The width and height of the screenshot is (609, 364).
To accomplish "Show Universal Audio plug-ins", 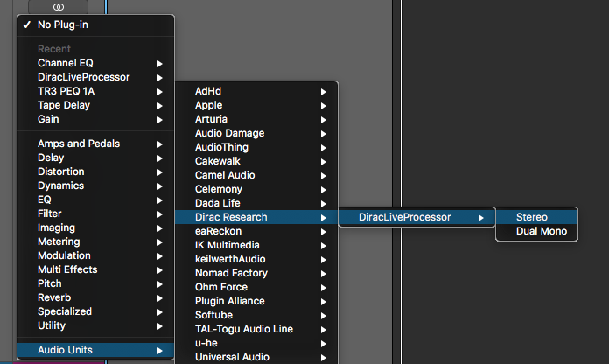I will pyautogui.click(x=232, y=357).
